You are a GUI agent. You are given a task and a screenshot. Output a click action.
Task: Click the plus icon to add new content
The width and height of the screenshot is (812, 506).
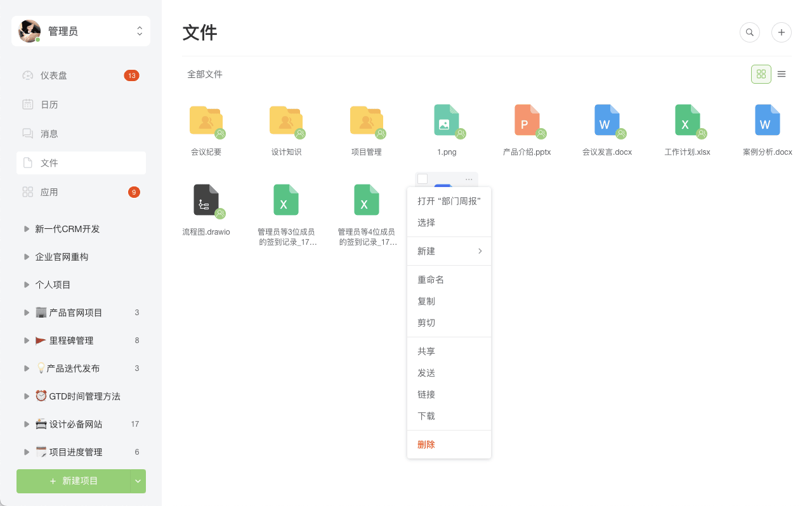tap(781, 32)
